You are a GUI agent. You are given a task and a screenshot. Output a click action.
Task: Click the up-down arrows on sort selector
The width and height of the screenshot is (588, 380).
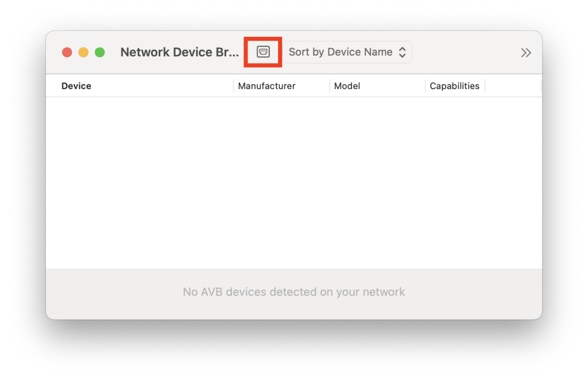click(x=403, y=52)
